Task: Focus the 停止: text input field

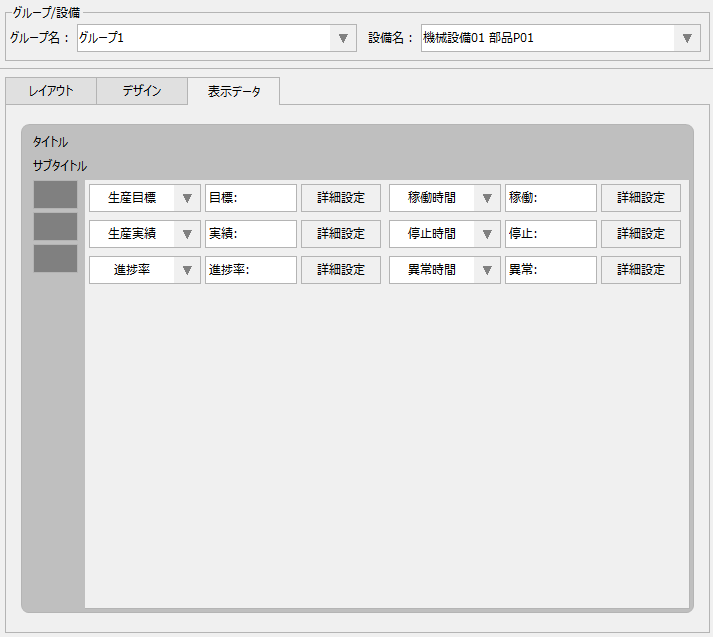Action: point(551,234)
